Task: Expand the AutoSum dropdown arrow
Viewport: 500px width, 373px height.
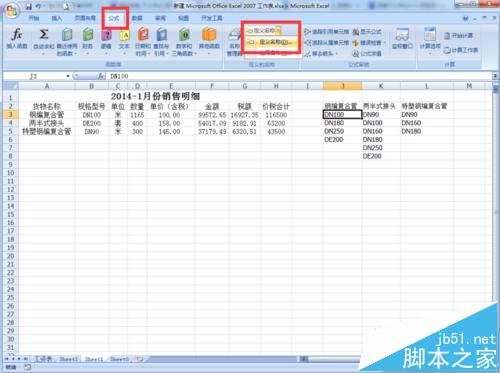Action: click(44, 53)
